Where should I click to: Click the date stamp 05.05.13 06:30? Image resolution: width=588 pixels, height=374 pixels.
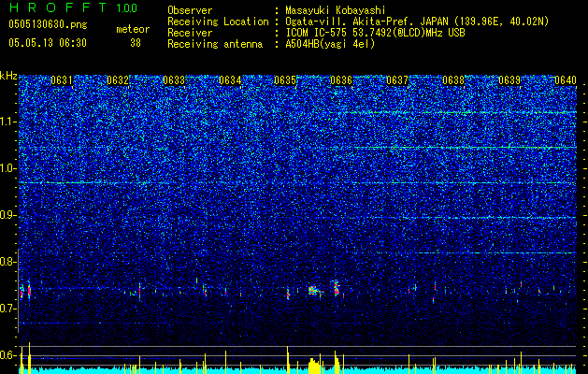pyautogui.click(x=48, y=43)
